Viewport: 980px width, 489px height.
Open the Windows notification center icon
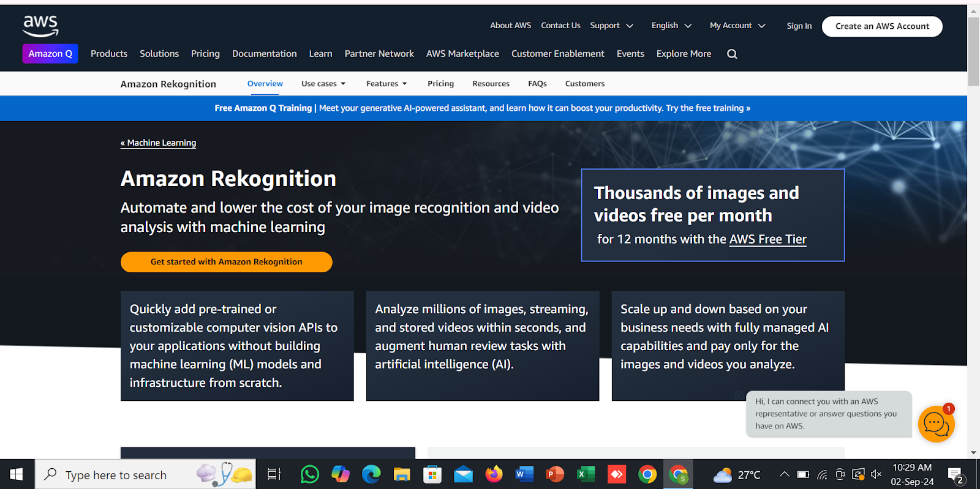pos(956,475)
